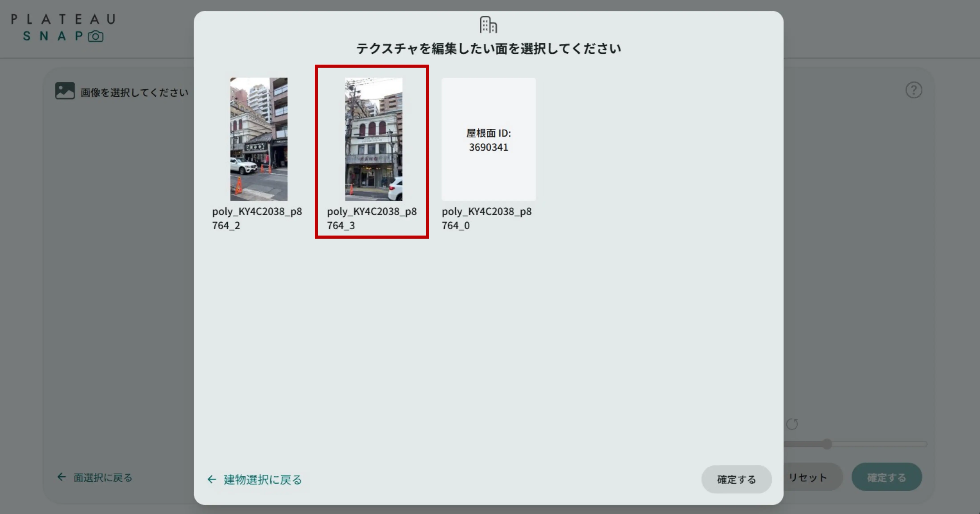Image resolution: width=980 pixels, height=514 pixels.
Task: Open the help question mark icon
Action: click(914, 90)
